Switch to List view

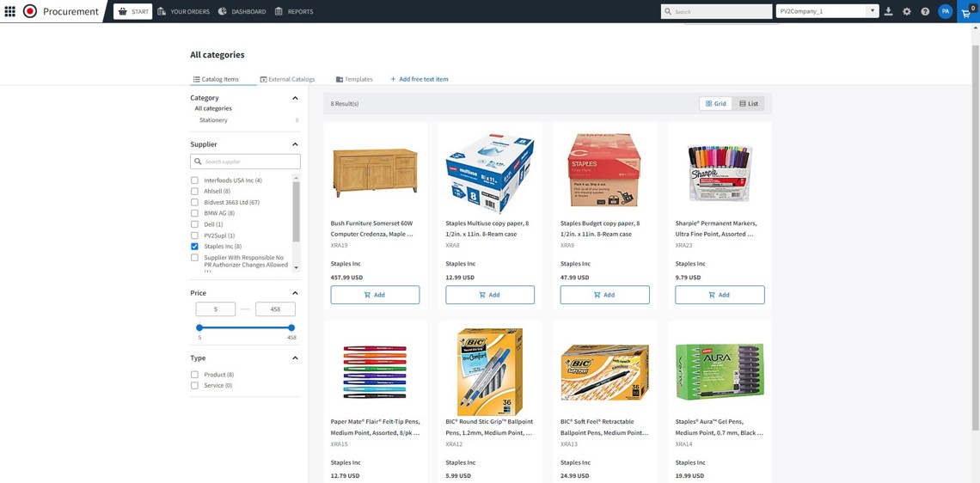click(749, 104)
